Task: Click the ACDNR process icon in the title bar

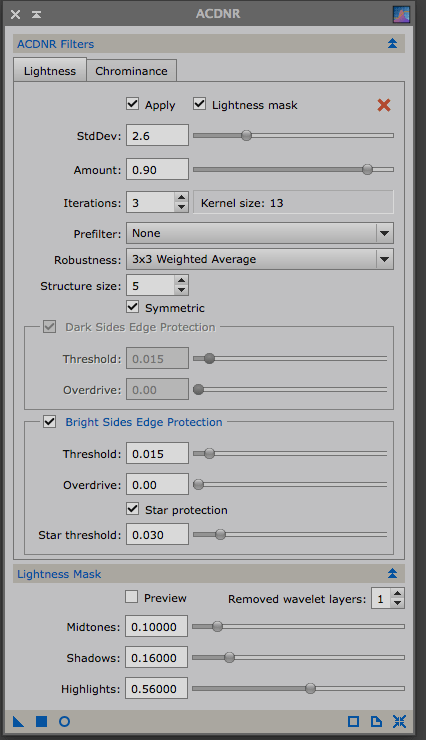Action: pos(401,14)
